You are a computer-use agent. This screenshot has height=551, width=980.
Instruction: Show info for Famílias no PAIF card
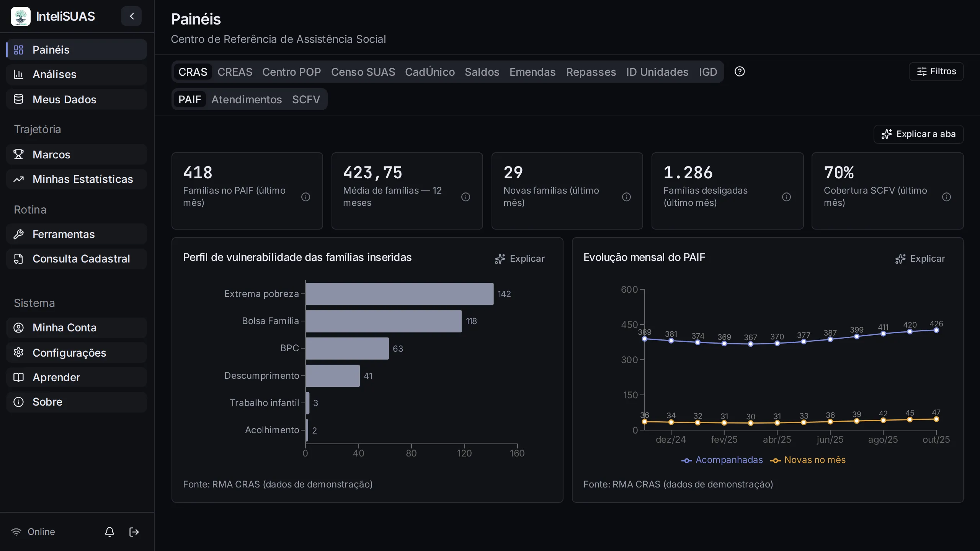[x=305, y=197]
